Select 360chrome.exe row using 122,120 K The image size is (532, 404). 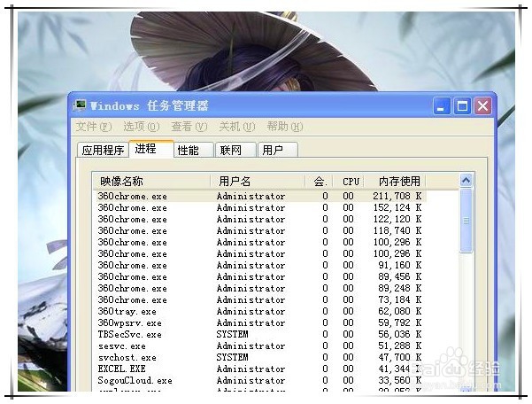[259, 220]
